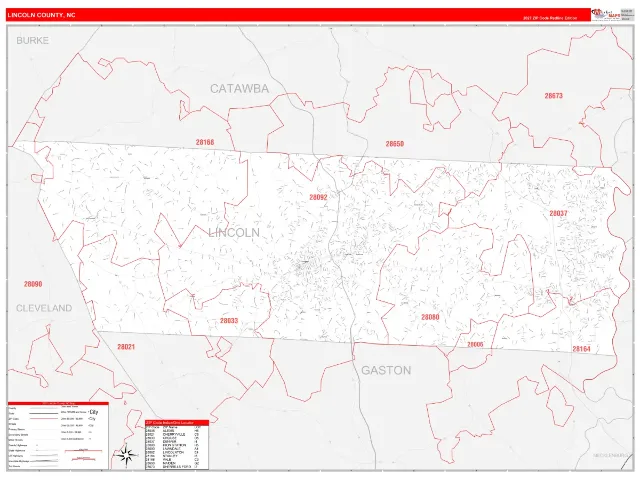Viewport: 640px width, 480px height.
Task: Click the ZIP Code Index/Grid Locator header
Action: [177, 422]
